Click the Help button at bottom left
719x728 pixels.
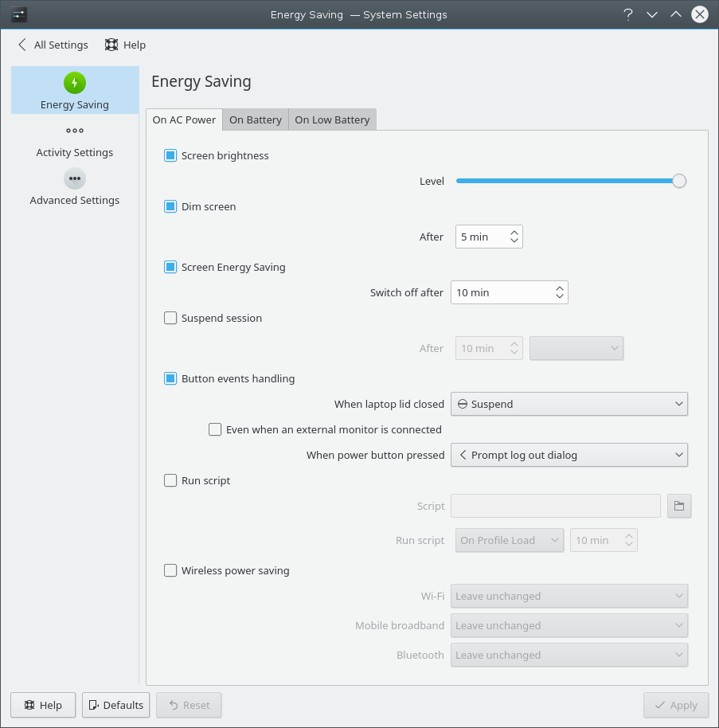[43, 705]
